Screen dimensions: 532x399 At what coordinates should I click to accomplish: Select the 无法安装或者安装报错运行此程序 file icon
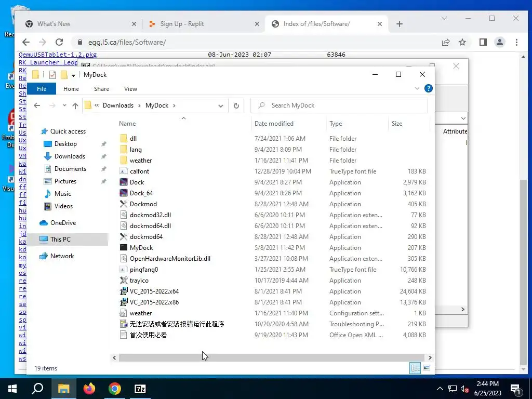point(124,324)
